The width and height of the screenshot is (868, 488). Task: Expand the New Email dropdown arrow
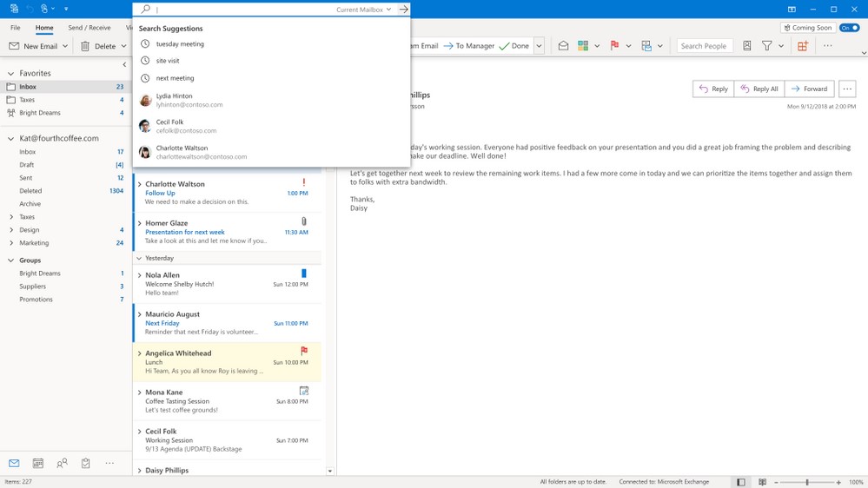65,46
